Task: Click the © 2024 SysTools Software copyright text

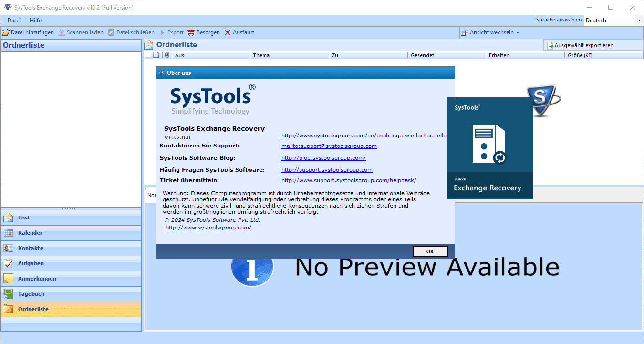Action: click(x=212, y=220)
